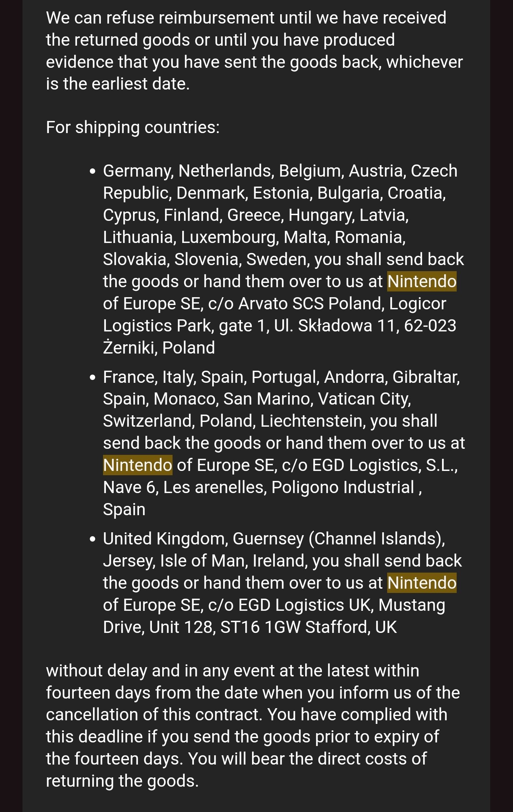Click highlighted Nintendo before the Arvato SCS address
513x812 pixels.
[x=422, y=281]
